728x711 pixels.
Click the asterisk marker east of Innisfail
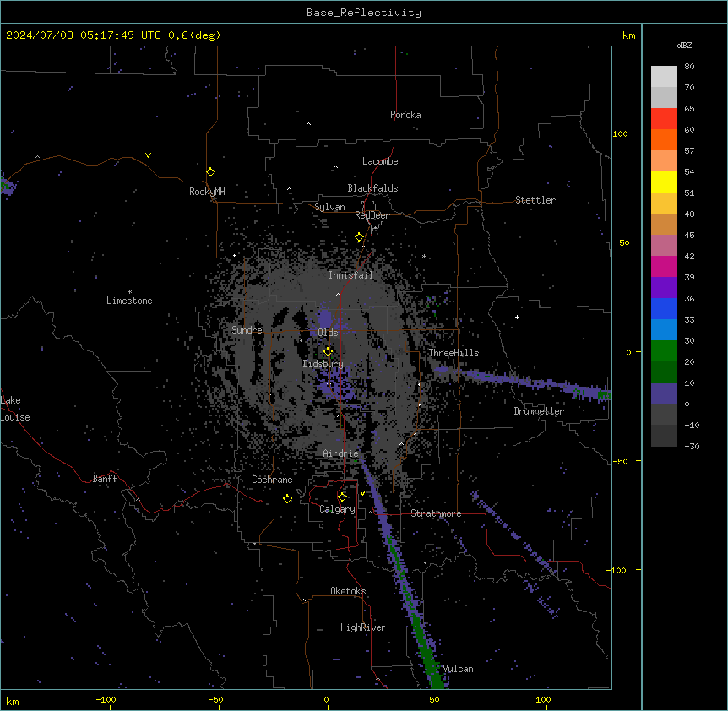tap(424, 256)
